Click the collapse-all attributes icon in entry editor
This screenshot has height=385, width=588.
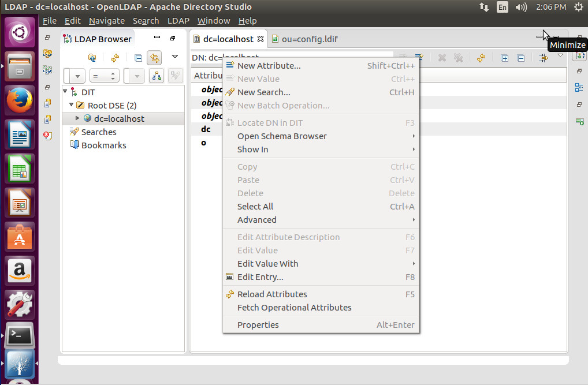click(x=521, y=58)
